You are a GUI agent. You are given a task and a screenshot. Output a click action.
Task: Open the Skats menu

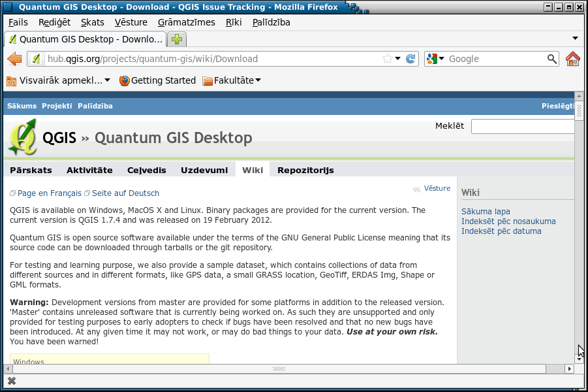pos(92,22)
